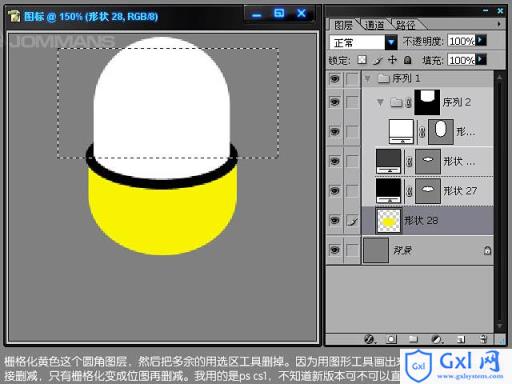The height and width of the screenshot is (384, 512).
Task: Minimize the layers palette
Action: [x=486, y=11]
